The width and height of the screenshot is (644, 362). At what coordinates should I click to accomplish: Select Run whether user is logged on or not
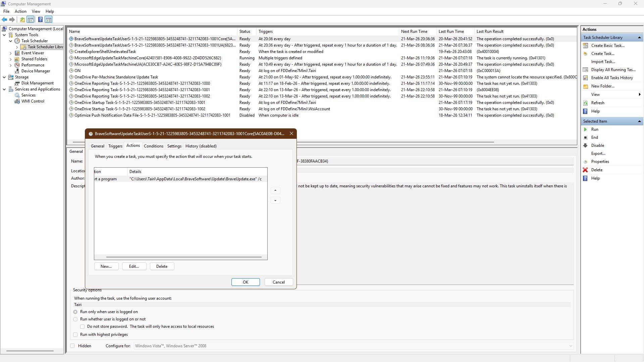pos(75,319)
